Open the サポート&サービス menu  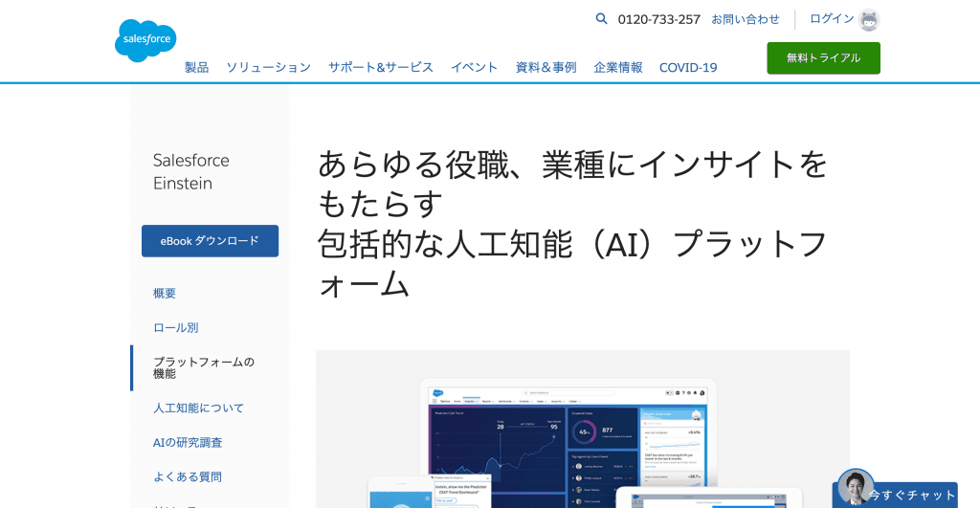(x=381, y=68)
